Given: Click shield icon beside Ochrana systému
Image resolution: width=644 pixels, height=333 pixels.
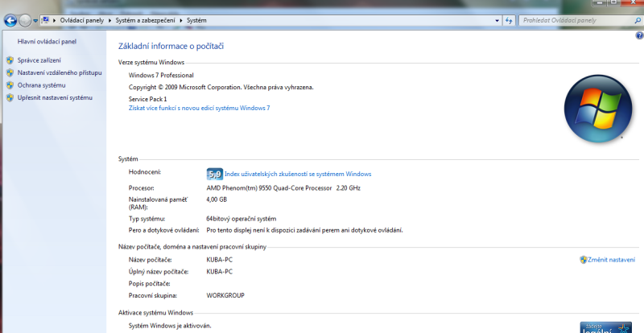Looking at the screenshot, I should [10, 85].
